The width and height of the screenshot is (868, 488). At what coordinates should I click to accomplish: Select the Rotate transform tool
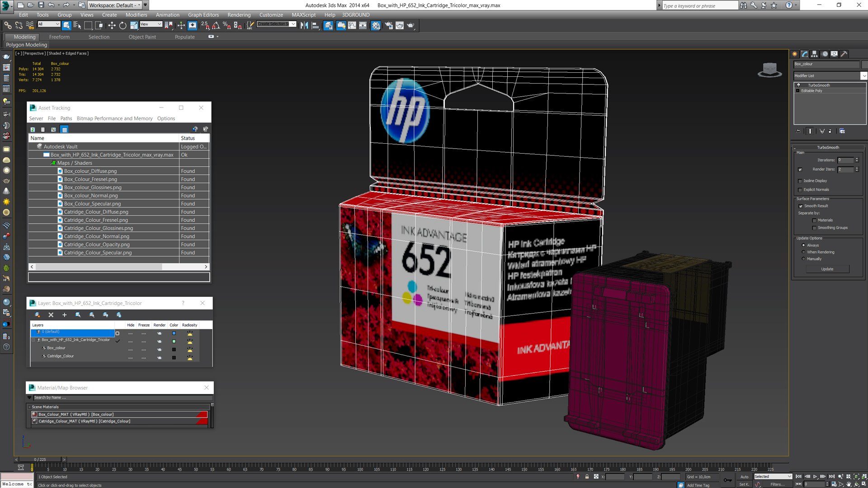tap(123, 26)
